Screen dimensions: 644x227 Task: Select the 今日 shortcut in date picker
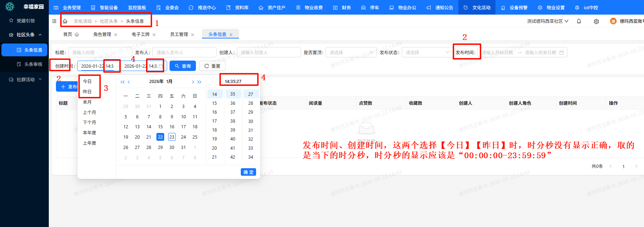click(x=87, y=82)
